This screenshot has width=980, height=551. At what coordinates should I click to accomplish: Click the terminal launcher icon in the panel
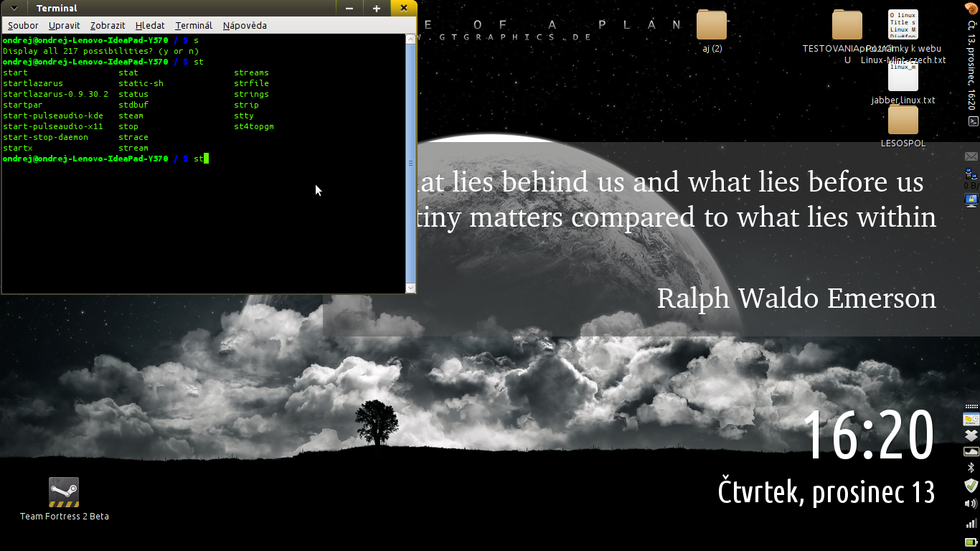pyautogui.click(x=973, y=121)
